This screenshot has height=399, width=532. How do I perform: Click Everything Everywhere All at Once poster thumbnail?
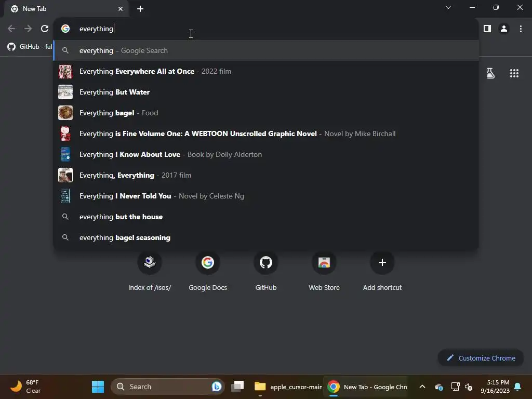click(65, 71)
